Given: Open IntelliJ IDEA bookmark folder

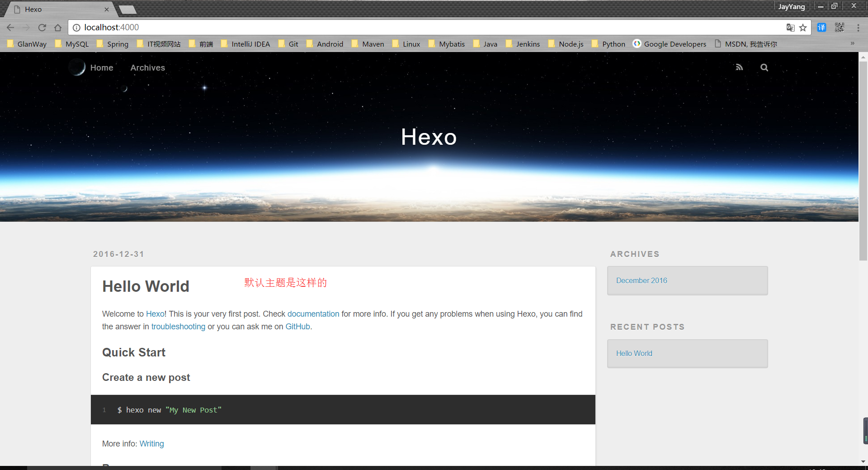Looking at the screenshot, I should pyautogui.click(x=245, y=44).
